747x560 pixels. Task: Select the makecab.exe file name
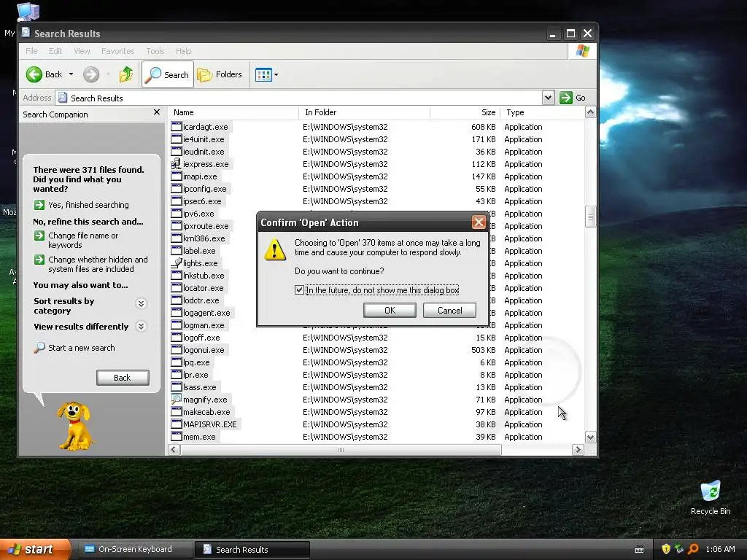click(206, 412)
